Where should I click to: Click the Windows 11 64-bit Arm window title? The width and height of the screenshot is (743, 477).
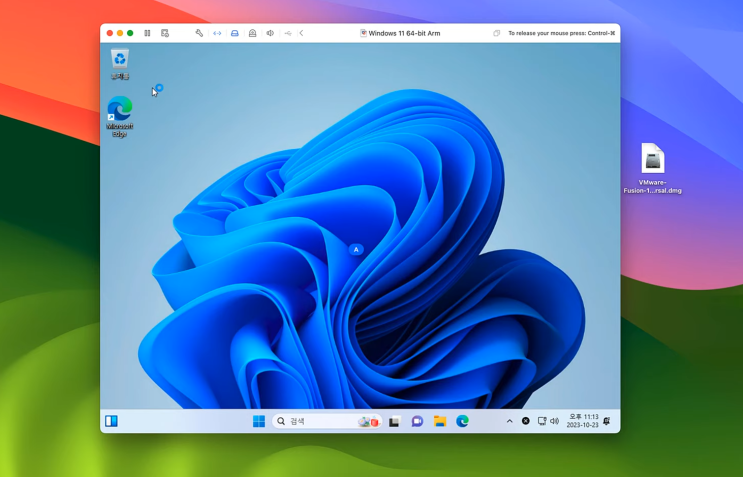click(x=404, y=33)
